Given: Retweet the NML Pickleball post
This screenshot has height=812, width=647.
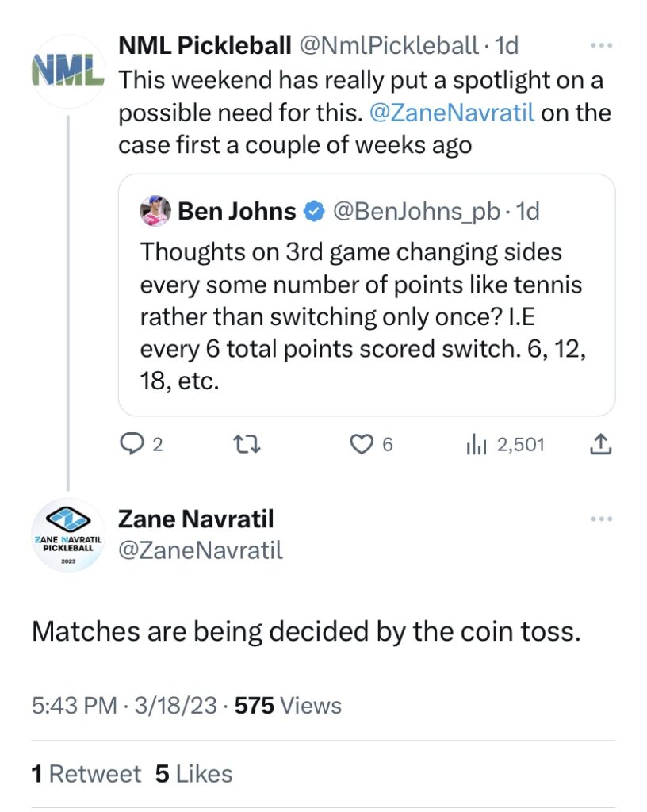Looking at the screenshot, I should point(248,445).
